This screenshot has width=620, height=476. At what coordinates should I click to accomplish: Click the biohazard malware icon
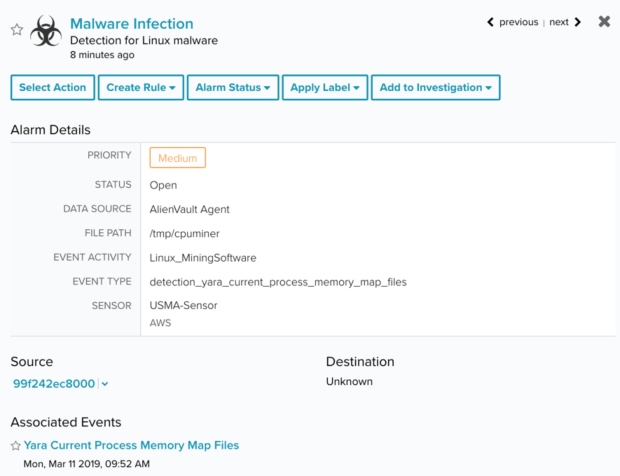point(46,31)
